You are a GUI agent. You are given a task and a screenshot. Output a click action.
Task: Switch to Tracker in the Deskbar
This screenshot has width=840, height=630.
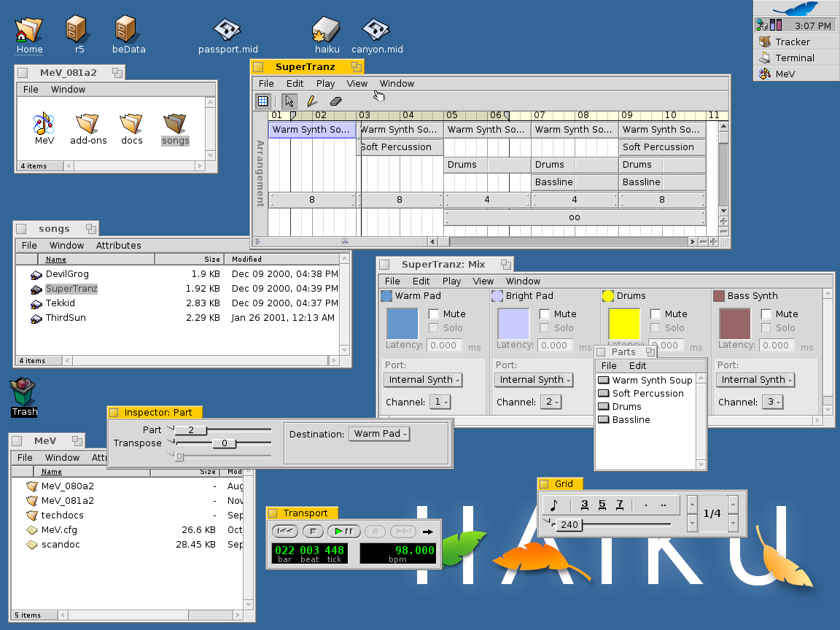tap(796, 42)
